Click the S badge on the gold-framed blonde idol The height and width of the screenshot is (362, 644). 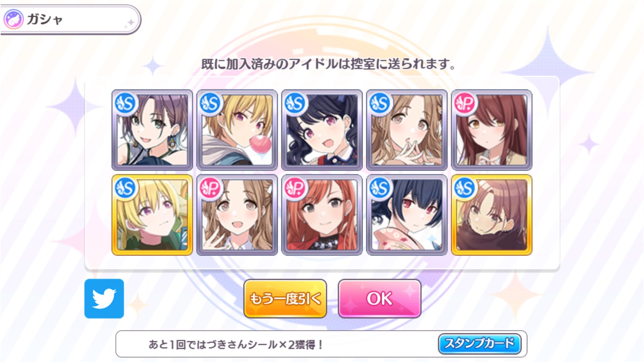click(x=126, y=188)
